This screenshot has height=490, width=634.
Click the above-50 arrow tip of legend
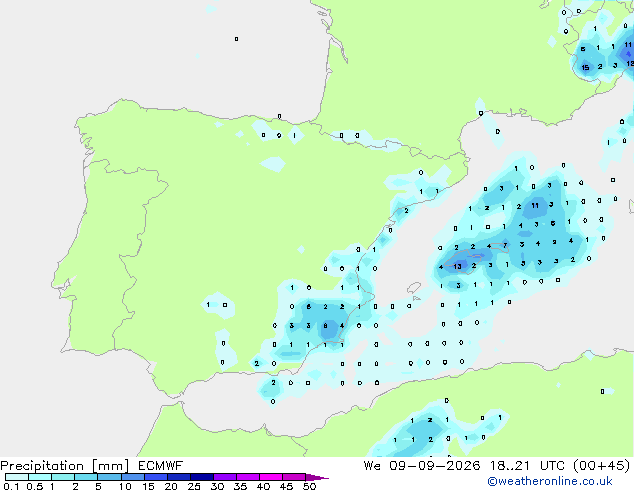(x=317, y=477)
